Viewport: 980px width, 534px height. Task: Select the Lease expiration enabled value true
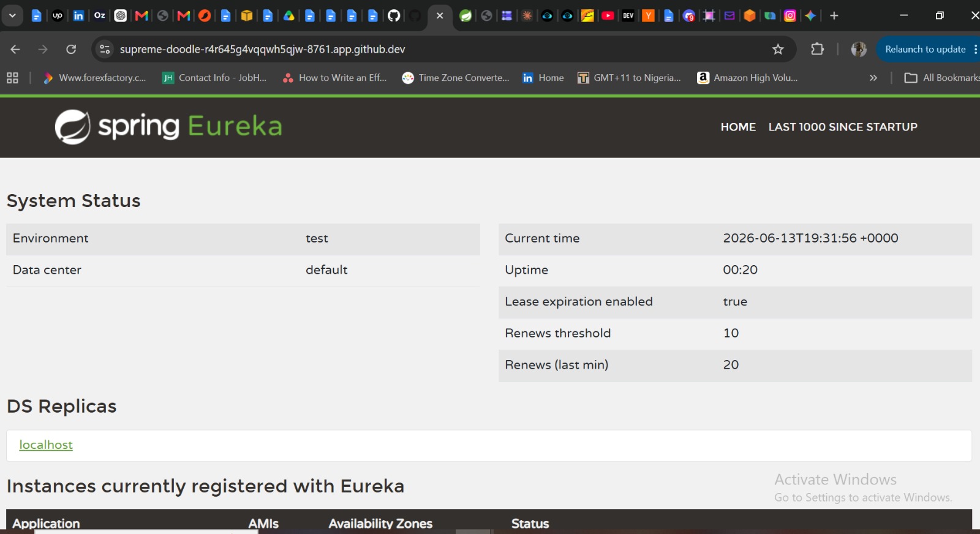(735, 302)
